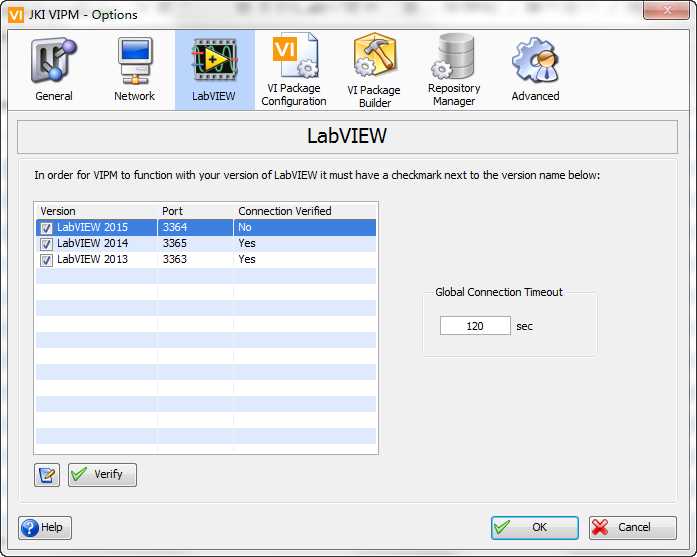697x557 pixels.
Task: Toggle the LabVIEW 2013 checkbox
Action: pos(46,260)
